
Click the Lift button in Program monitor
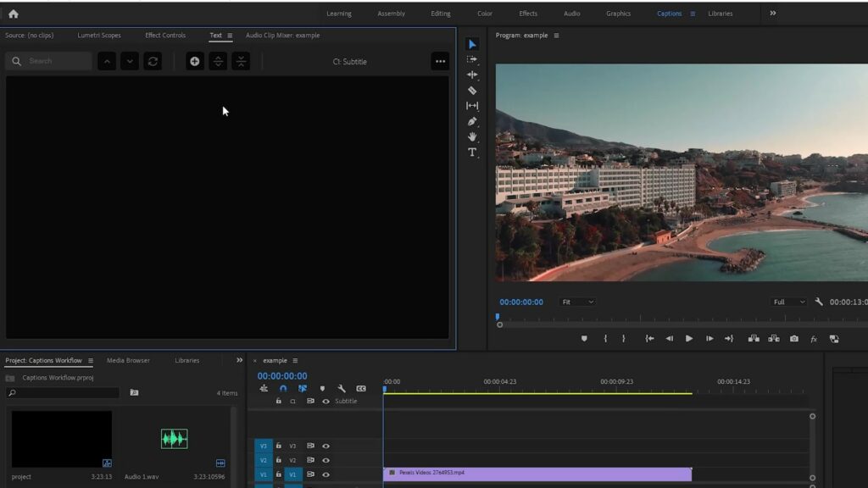[754, 339]
